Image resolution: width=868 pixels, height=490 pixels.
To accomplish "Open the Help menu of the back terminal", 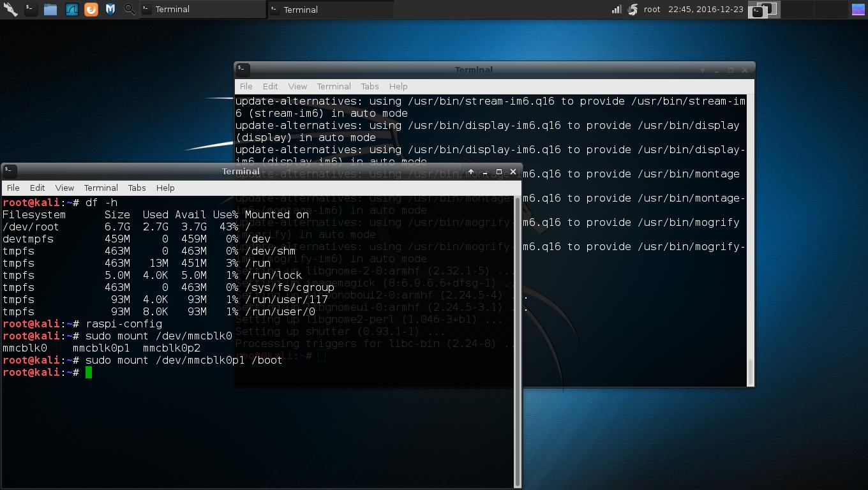I will pos(398,86).
